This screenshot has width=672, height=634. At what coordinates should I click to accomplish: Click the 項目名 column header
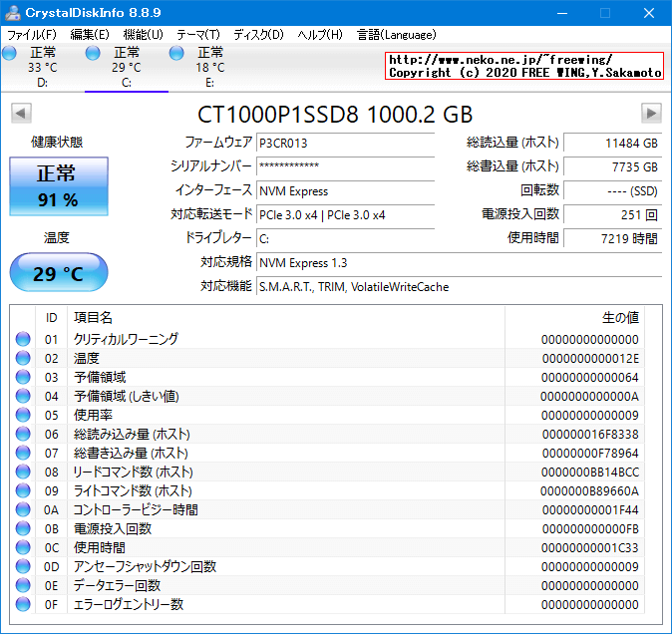[286, 317]
